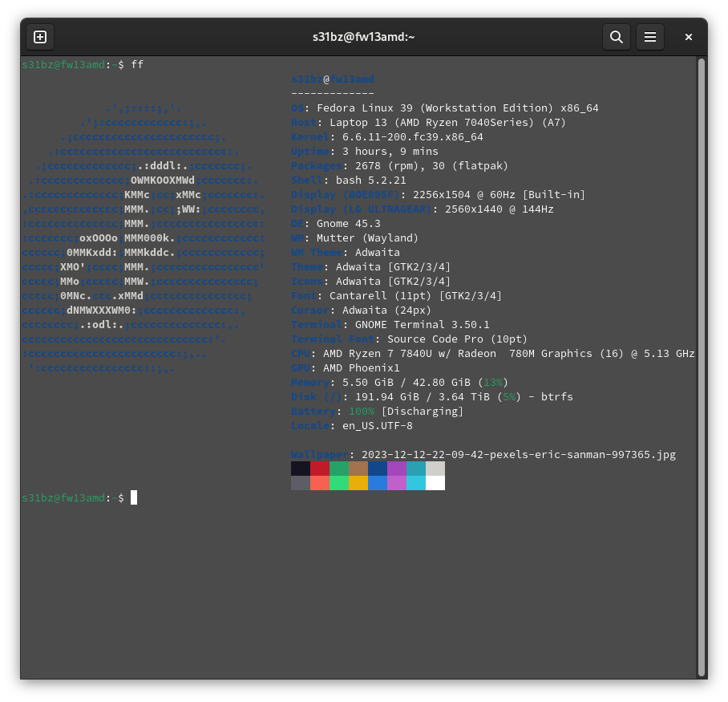Image resolution: width=728 pixels, height=702 pixels.
Task: Click the cursor block at the bottom prompt
Action: tap(134, 497)
